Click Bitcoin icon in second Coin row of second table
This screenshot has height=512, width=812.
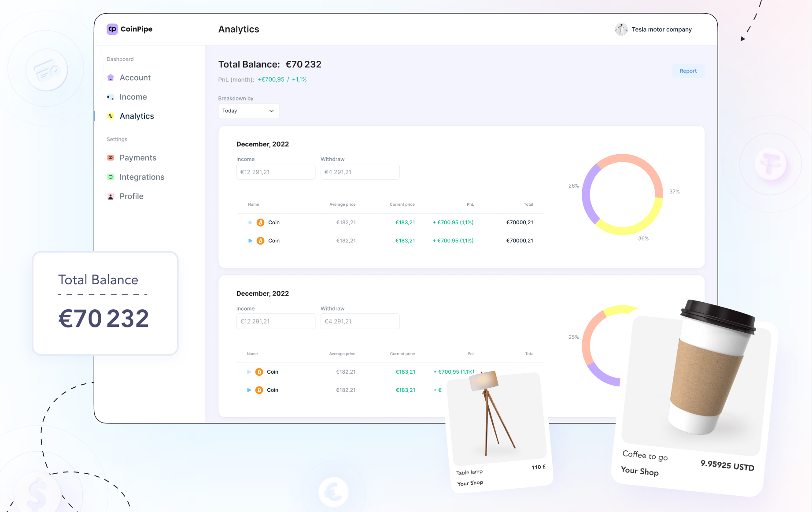coord(259,390)
